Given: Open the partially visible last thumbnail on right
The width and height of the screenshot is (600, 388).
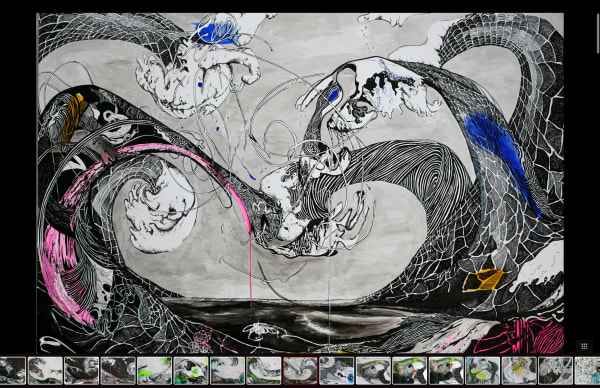Looking at the screenshot, I should click(x=587, y=371).
